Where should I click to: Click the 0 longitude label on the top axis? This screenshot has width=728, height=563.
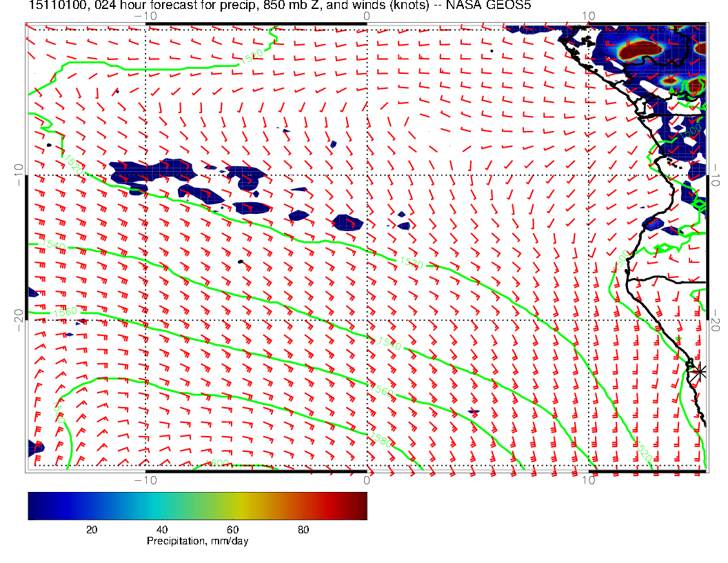point(367,15)
